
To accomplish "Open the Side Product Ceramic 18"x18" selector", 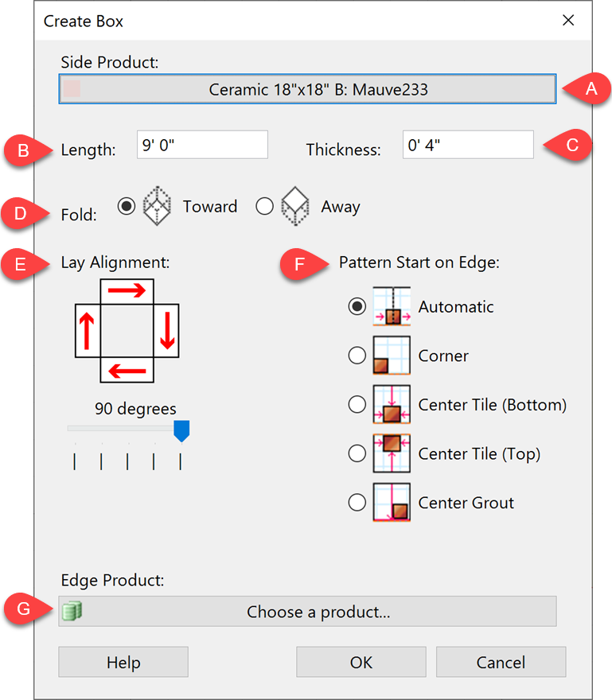I will tap(307, 89).
